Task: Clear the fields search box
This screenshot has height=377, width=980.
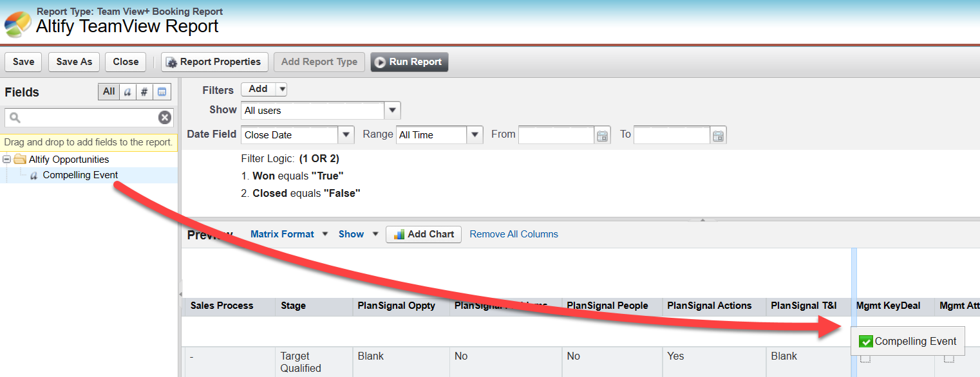Action: point(165,118)
